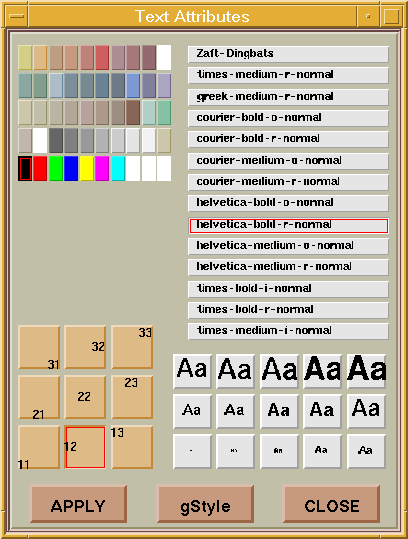
Task: Select smallest font size sample button
Action: tap(192, 451)
